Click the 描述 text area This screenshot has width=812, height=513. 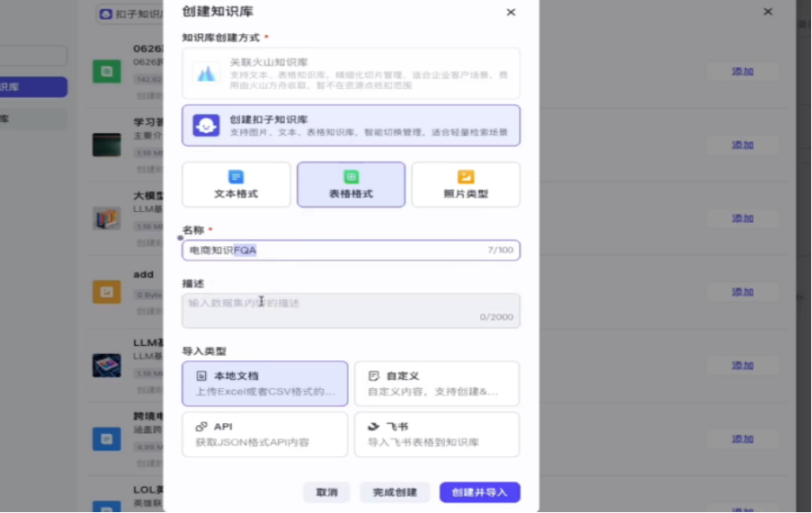(x=351, y=311)
